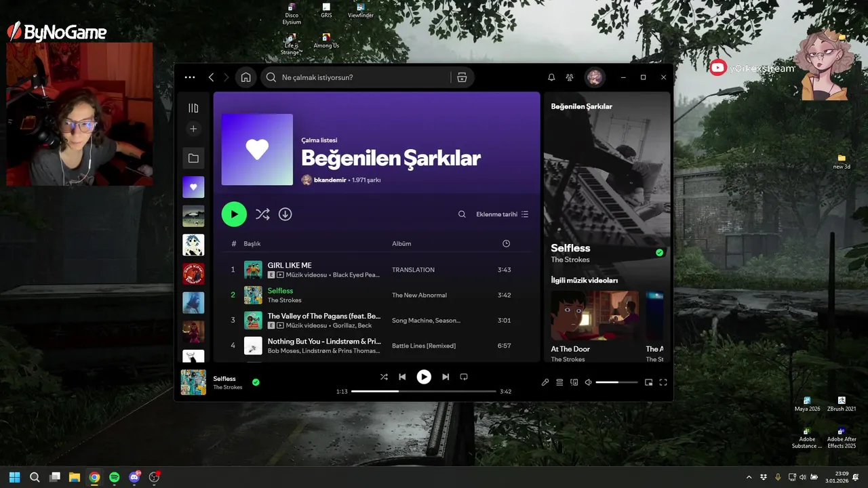Viewport: 868px width, 488px height.
Task: Open 'Battle Lines (Remixed)' album link
Action: click(424, 346)
